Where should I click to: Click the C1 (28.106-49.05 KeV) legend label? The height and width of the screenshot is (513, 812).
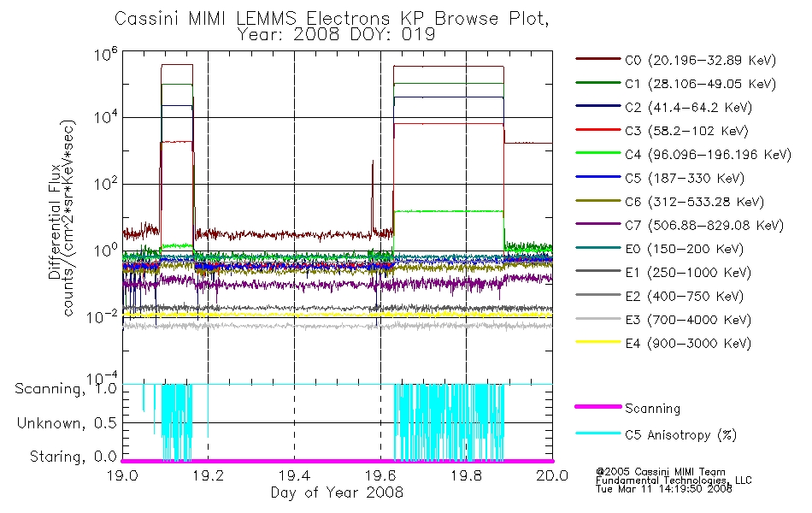point(700,84)
